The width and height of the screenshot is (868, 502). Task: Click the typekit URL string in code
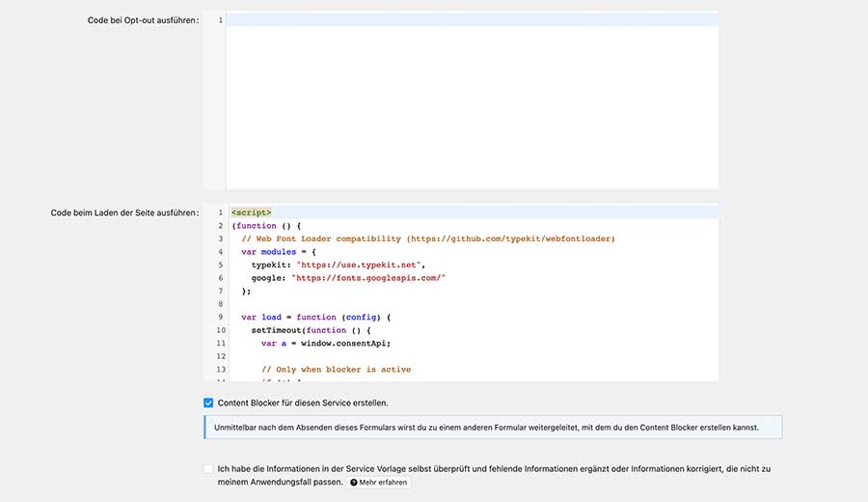tap(360, 265)
